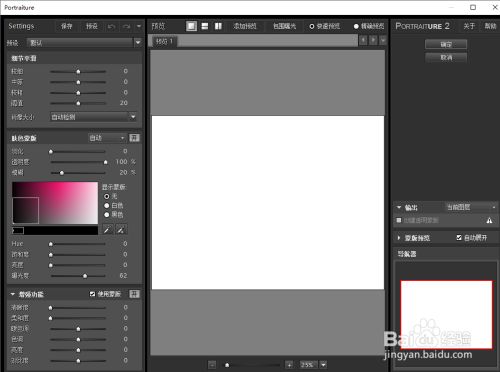Adjust the 羽化 feathering slider
The width and height of the screenshot is (500, 372).
click(51, 152)
